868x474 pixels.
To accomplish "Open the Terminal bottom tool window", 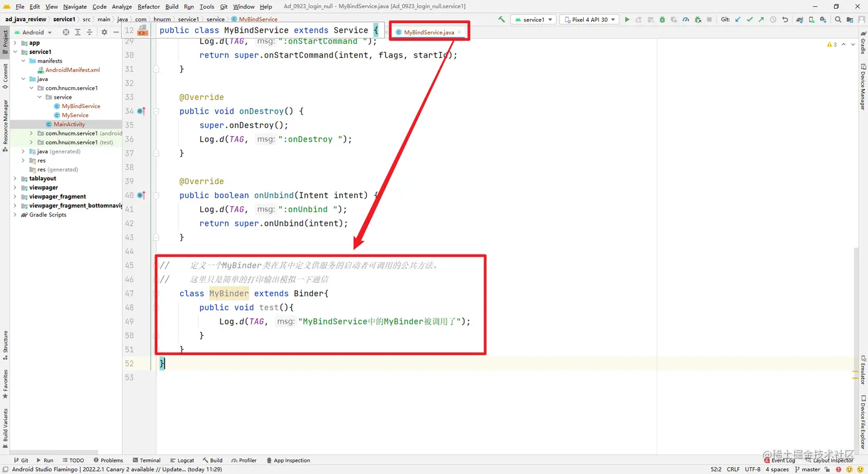I will pos(146,460).
